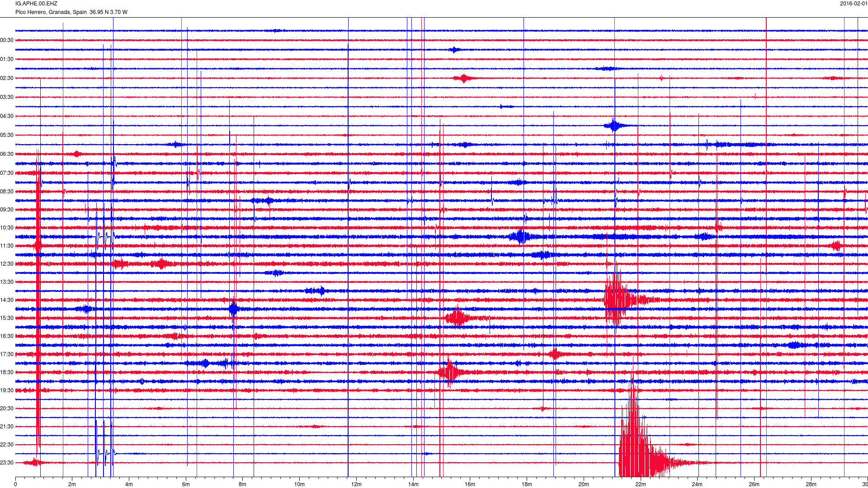Click the 12:30 time label
868x488 pixels.
(7, 264)
